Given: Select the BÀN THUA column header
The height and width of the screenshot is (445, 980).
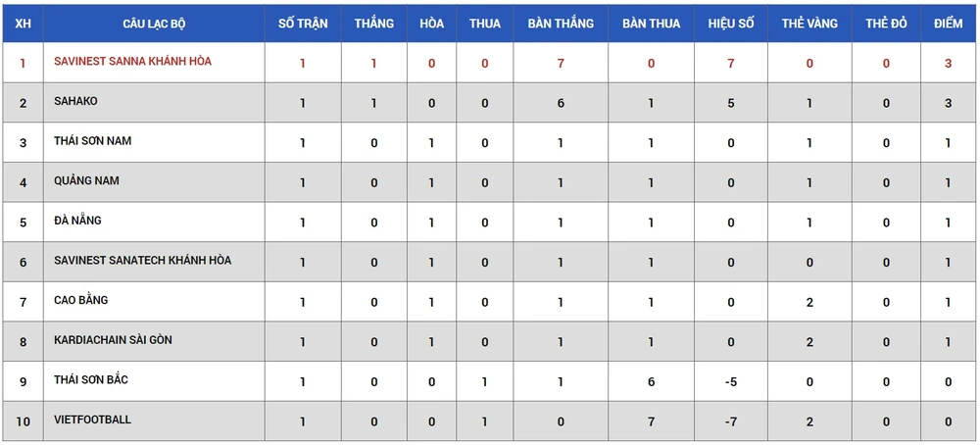Looking at the screenshot, I should [x=651, y=23].
